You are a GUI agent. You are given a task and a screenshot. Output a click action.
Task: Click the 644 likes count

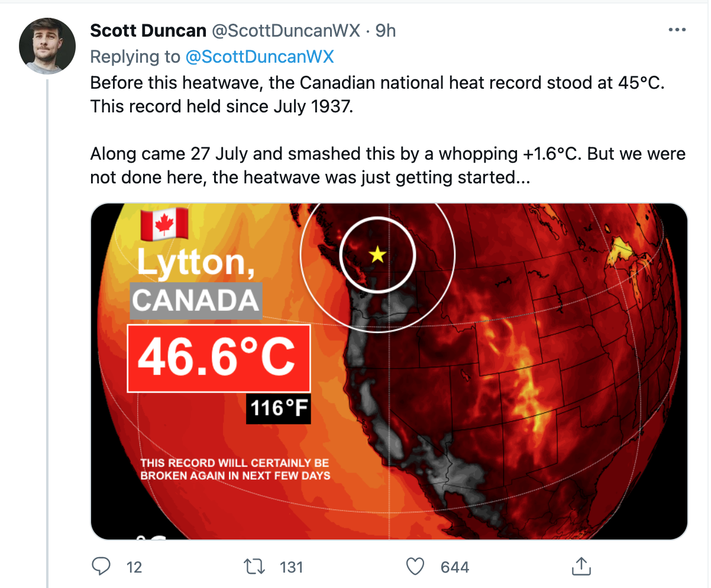[x=455, y=567]
